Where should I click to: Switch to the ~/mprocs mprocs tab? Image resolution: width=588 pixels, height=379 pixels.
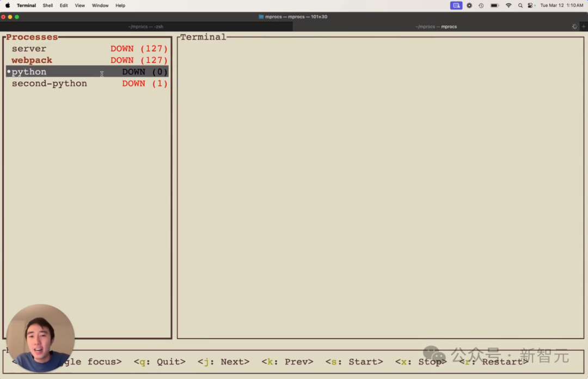[436, 27]
